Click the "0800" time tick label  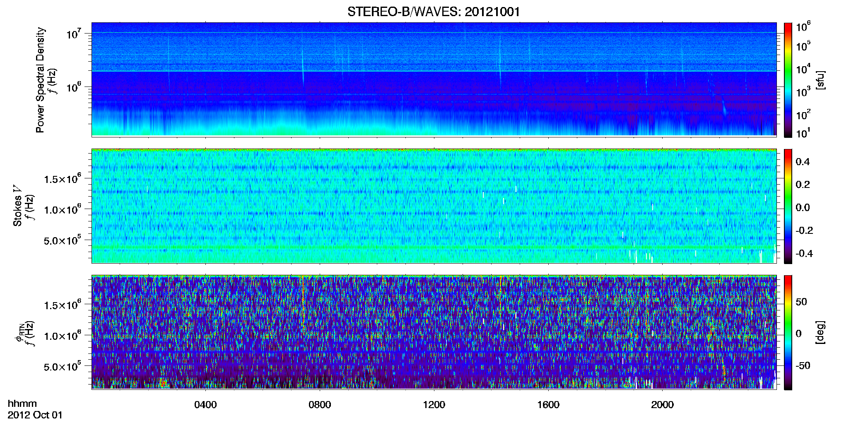tap(320, 405)
